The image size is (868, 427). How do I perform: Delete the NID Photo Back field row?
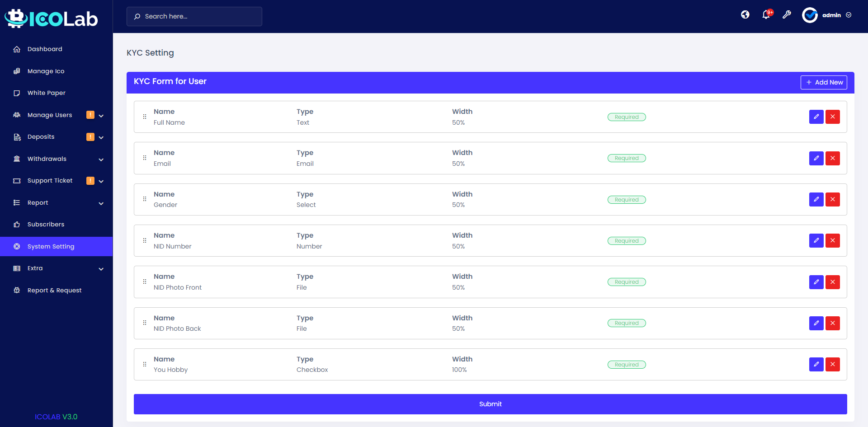coord(832,323)
